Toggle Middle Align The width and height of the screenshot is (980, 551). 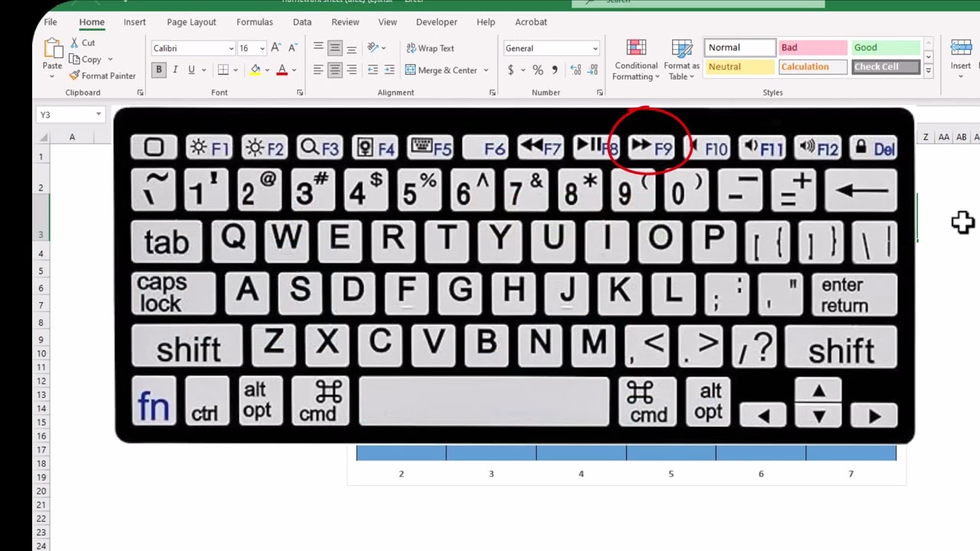tap(335, 47)
